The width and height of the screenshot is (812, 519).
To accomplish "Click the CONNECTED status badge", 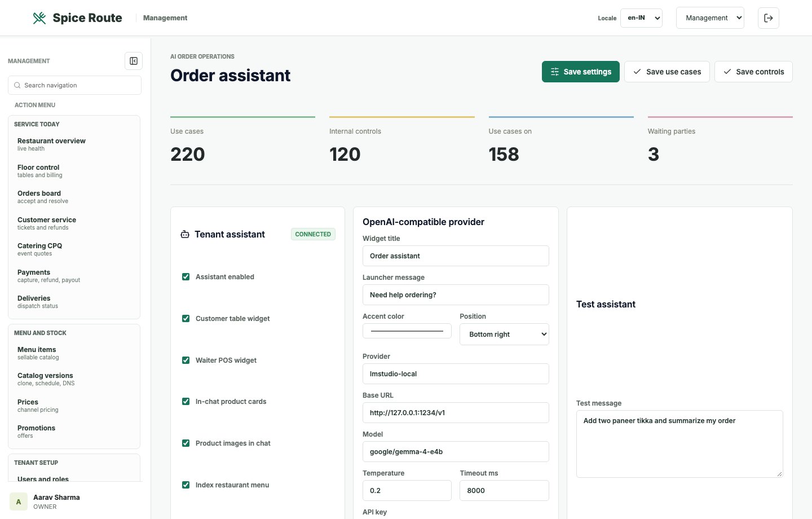I will tap(313, 234).
